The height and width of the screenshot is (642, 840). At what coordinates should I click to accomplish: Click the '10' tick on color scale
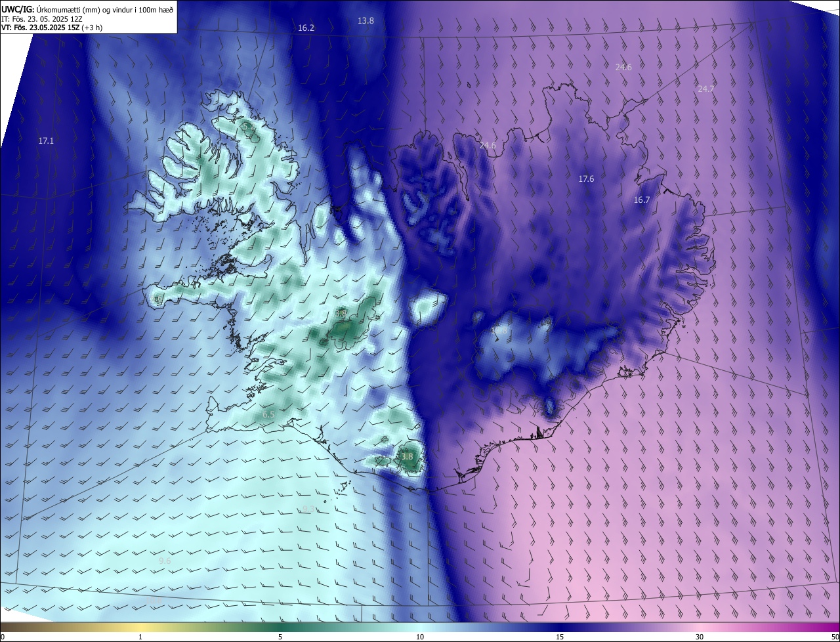(x=420, y=637)
